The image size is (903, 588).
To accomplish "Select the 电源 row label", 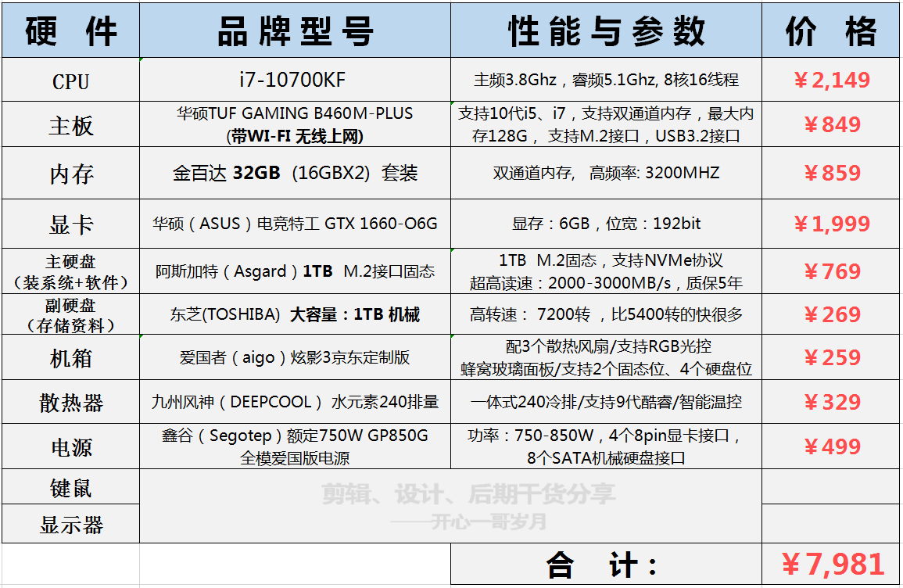I will (x=70, y=446).
